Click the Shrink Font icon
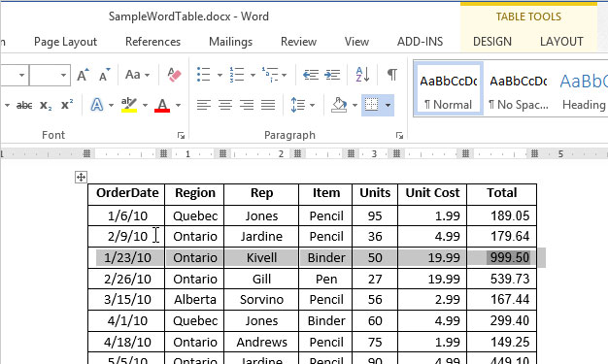Viewport: 608px width, 364px height. pyautogui.click(x=104, y=75)
